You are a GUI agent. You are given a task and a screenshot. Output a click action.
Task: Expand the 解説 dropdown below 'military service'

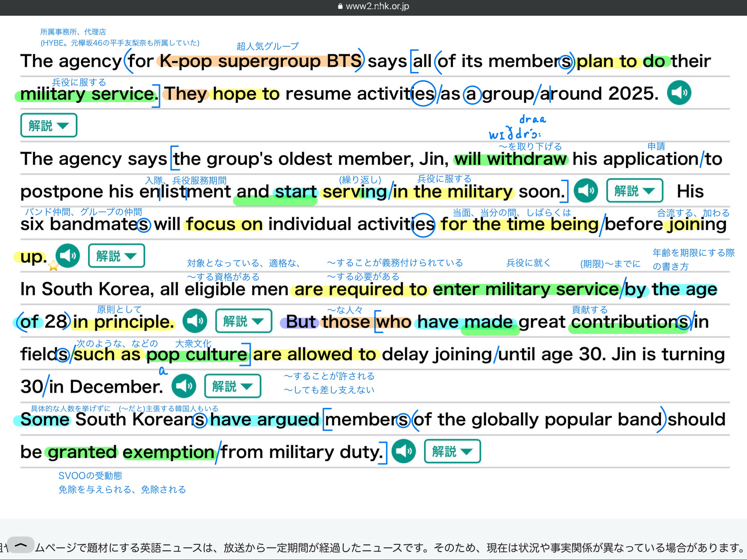pos(49,125)
